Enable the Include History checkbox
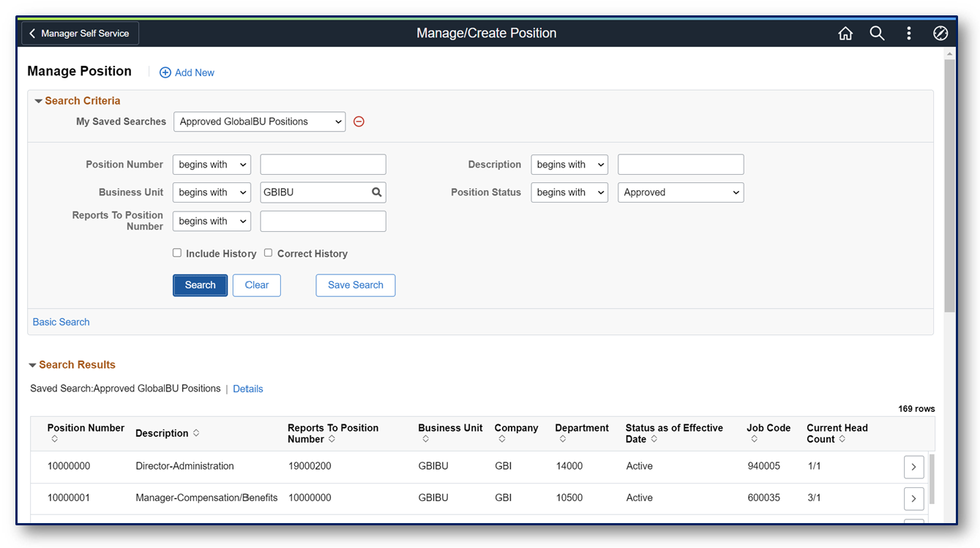The width and height of the screenshot is (980, 548). tap(177, 252)
